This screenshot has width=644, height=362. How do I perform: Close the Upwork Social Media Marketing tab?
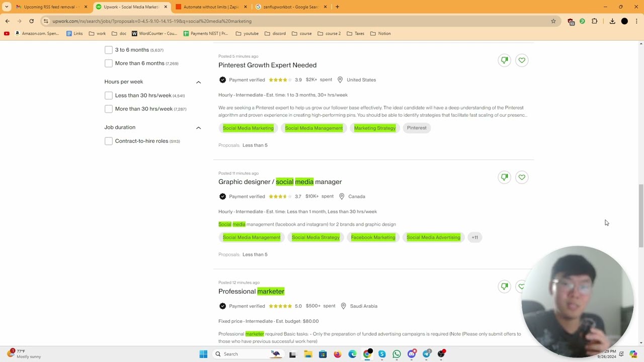166,7
